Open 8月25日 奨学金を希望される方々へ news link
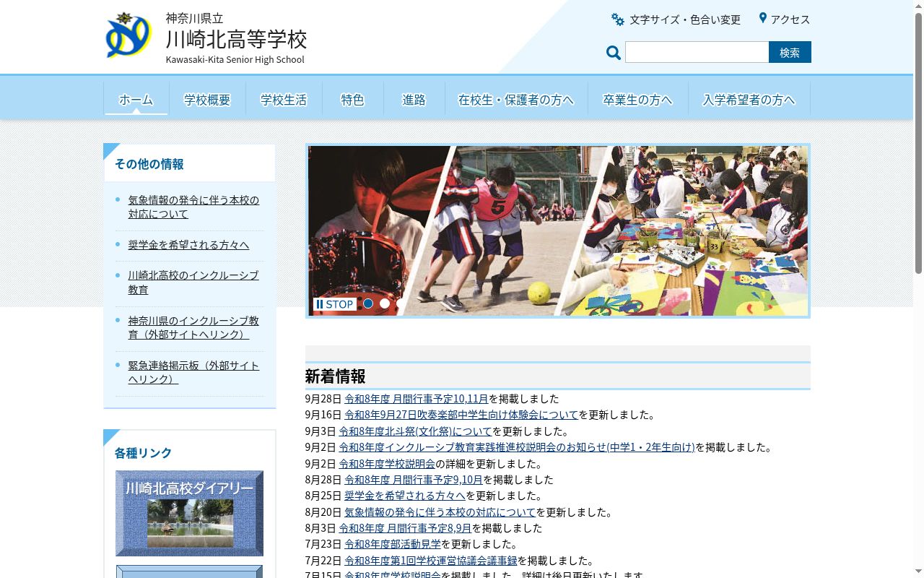Image resolution: width=924 pixels, height=578 pixels. 405,496
